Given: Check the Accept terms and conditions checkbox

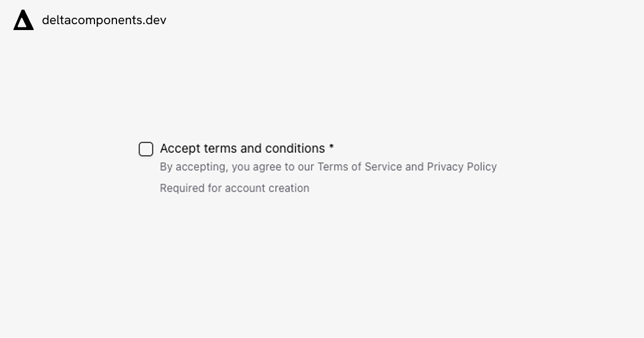Looking at the screenshot, I should (x=146, y=149).
